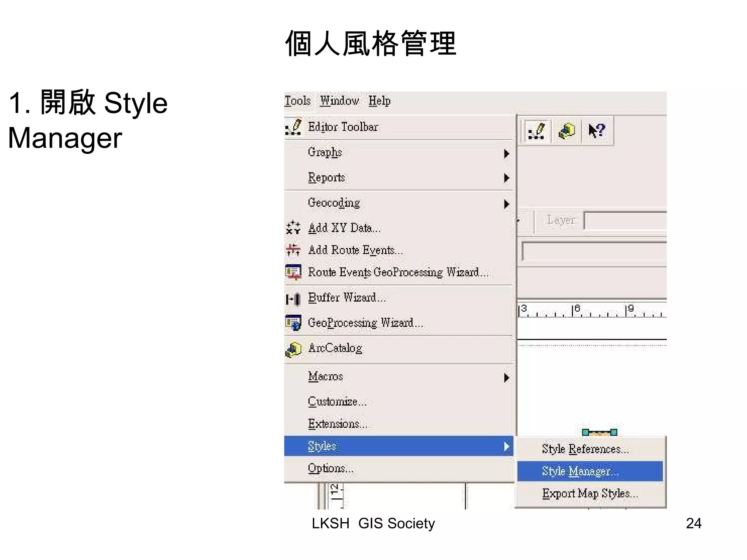Open the Window menu
The image size is (747, 560).
[x=340, y=101]
